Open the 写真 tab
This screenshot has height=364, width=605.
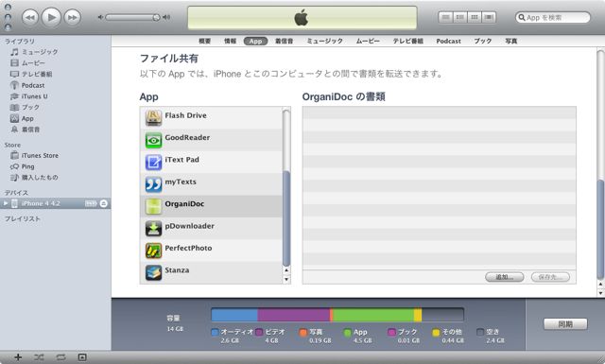coord(511,41)
